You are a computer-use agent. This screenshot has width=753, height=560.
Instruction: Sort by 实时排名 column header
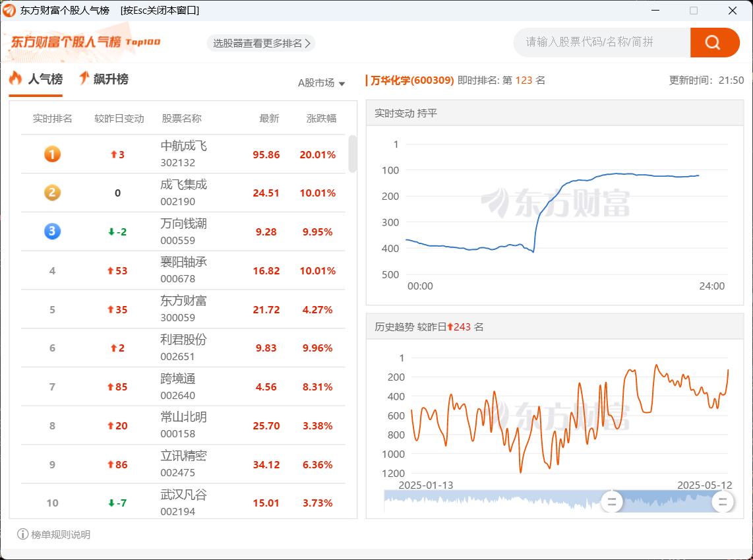click(52, 119)
